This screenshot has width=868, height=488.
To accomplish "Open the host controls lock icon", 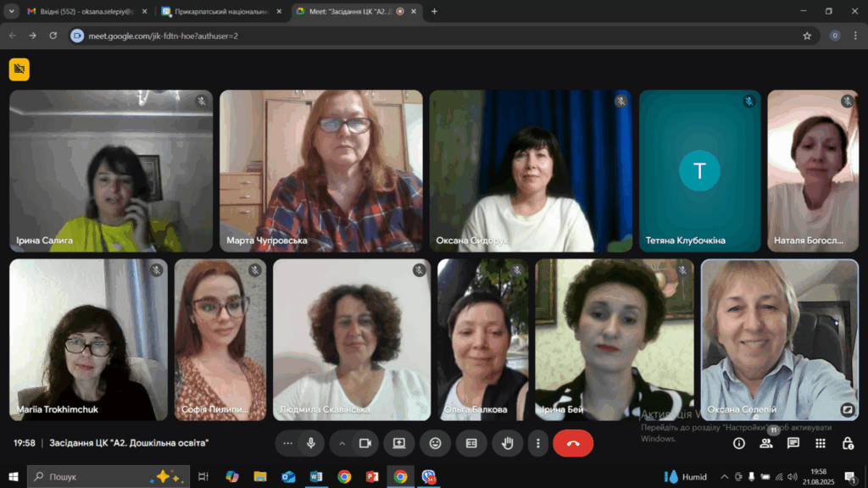I will [848, 443].
